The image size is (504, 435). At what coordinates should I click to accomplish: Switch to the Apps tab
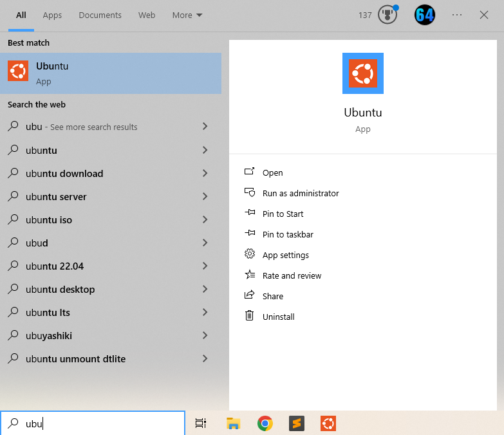tap(52, 15)
